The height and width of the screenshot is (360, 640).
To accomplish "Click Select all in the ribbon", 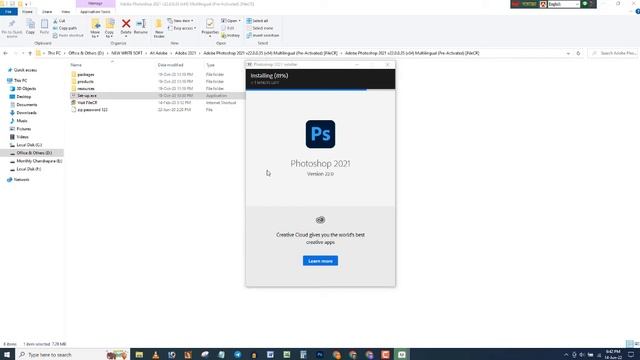I will tap(258, 21).
